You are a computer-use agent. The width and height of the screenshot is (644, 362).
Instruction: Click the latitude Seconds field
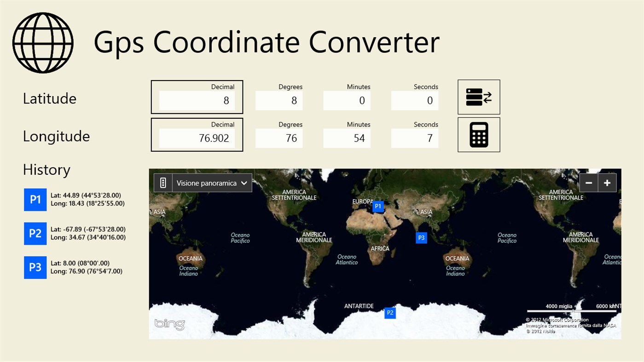point(414,100)
